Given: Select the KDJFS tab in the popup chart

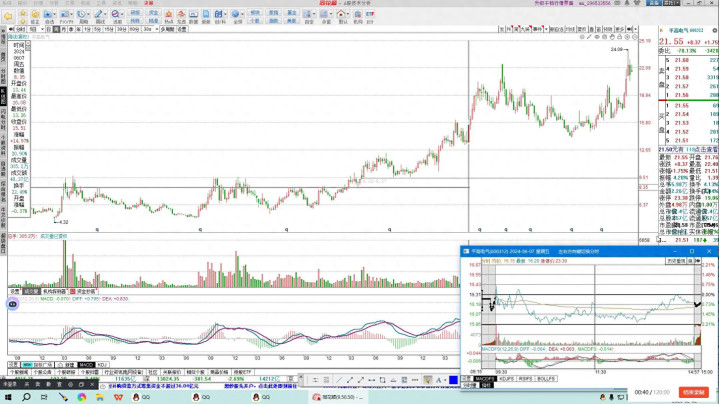Looking at the screenshot, I should tap(506, 379).
